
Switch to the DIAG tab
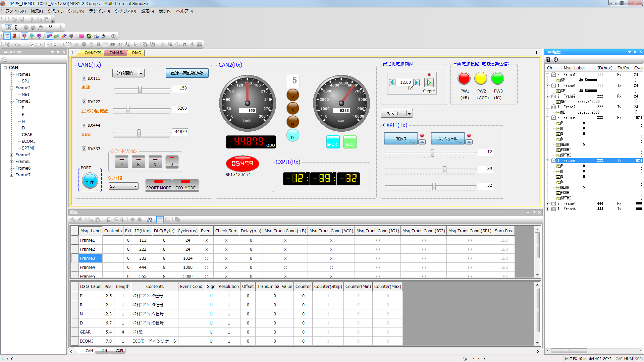click(136, 53)
